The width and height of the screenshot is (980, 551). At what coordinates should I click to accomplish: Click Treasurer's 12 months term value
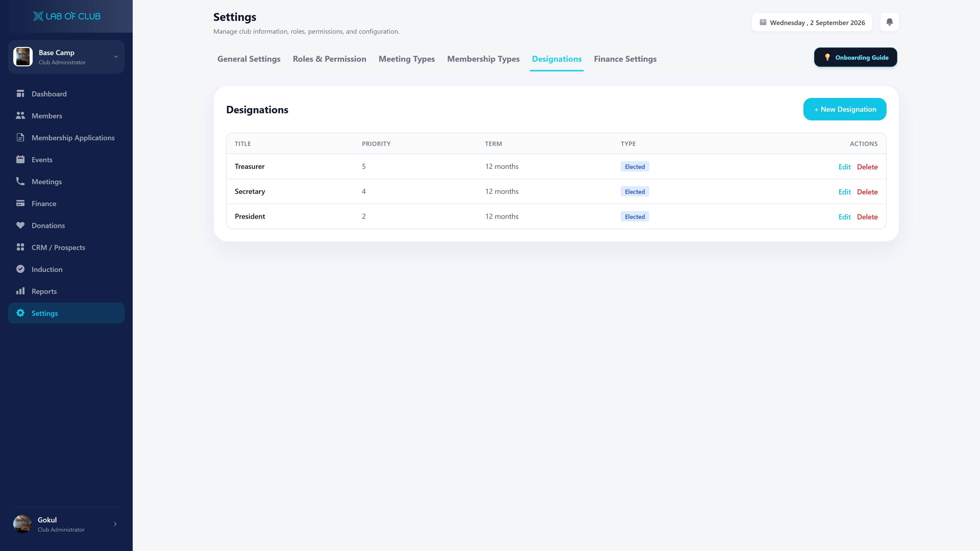pyautogui.click(x=501, y=166)
